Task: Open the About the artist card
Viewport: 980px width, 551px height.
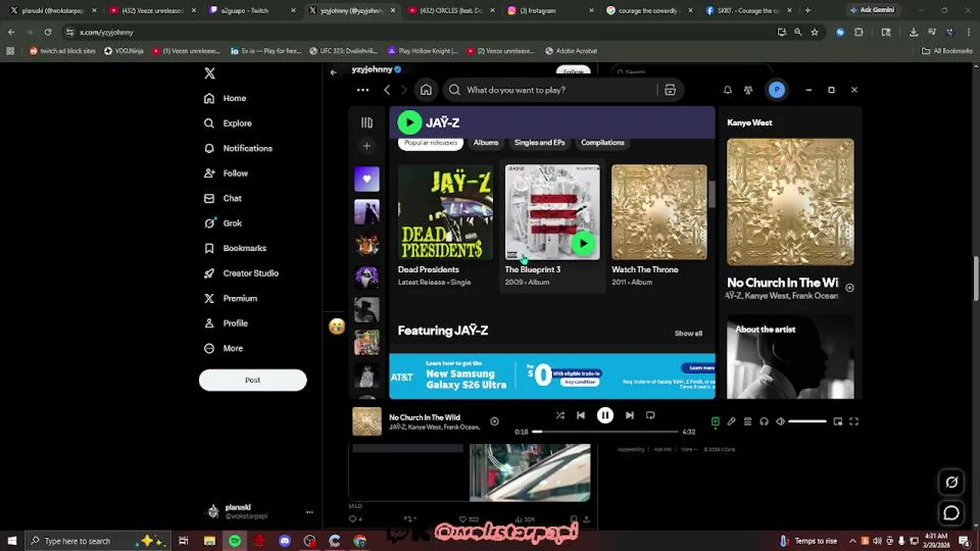Action: (x=790, y=357)
